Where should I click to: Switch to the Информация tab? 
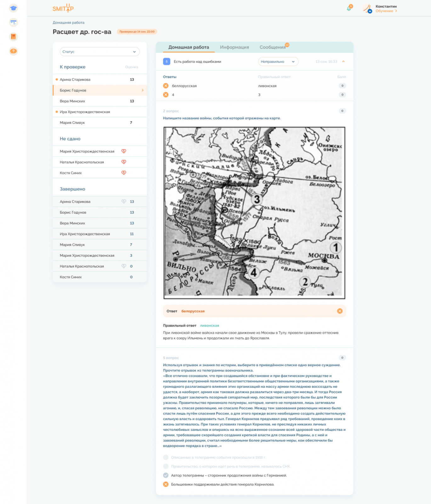pyautogui.click(x=234, y=47)
